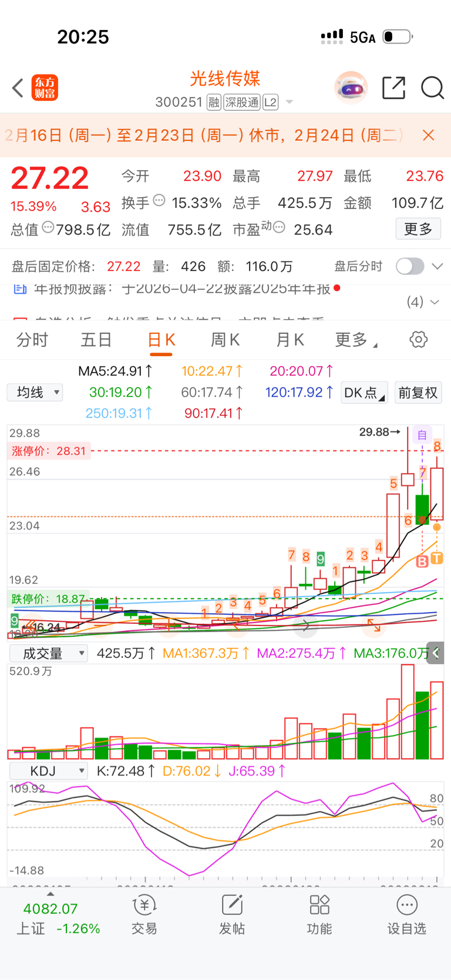
Task: Tap the 盘后固定价格 27.22 value
Action: 124,266
